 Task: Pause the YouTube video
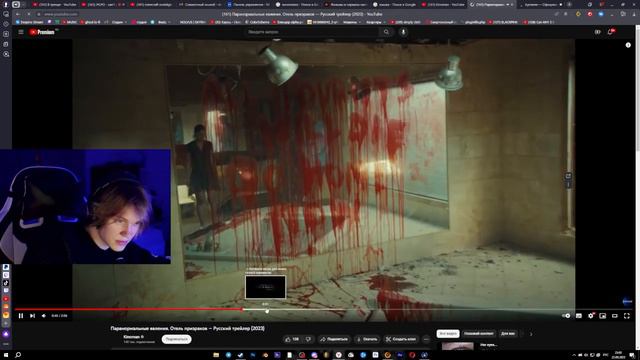point(21,316)
